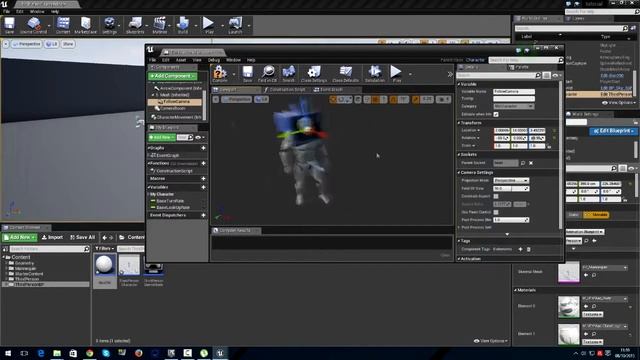640x360 pixels.
Task: Open Marketplace in main toolbar
Action: pos(85,25)
